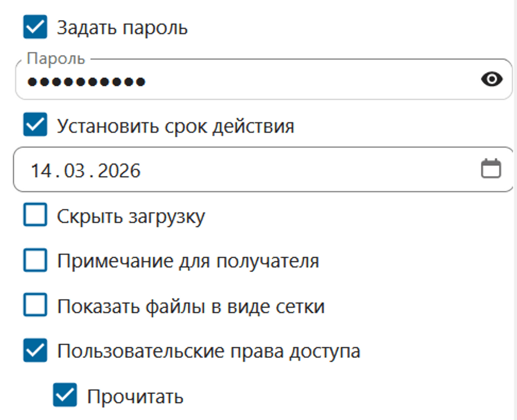
Task: Click the "Скрыть загрузку" label text
Action: tap(131, 216)
